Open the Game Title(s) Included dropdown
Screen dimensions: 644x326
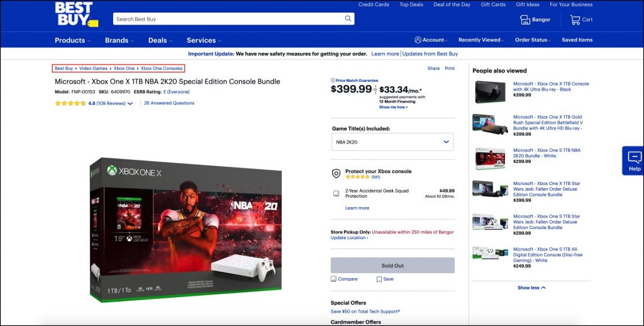point(392,142)
